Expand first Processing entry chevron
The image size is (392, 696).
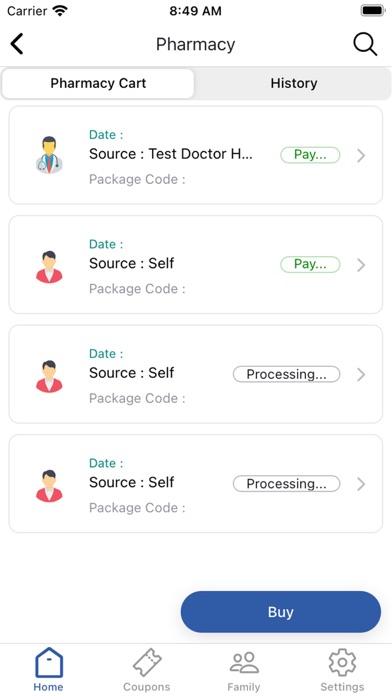pos(361,375)
